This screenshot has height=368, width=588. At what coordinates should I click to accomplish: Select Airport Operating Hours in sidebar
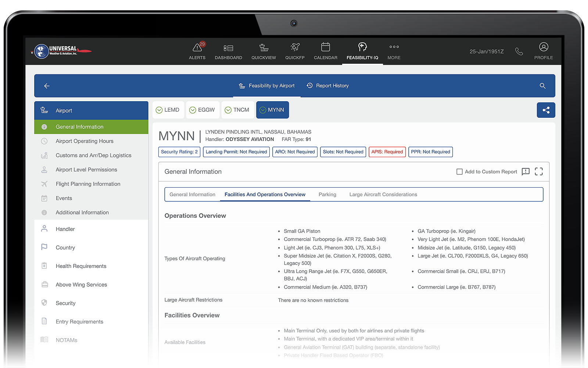(x=84, y=141)
